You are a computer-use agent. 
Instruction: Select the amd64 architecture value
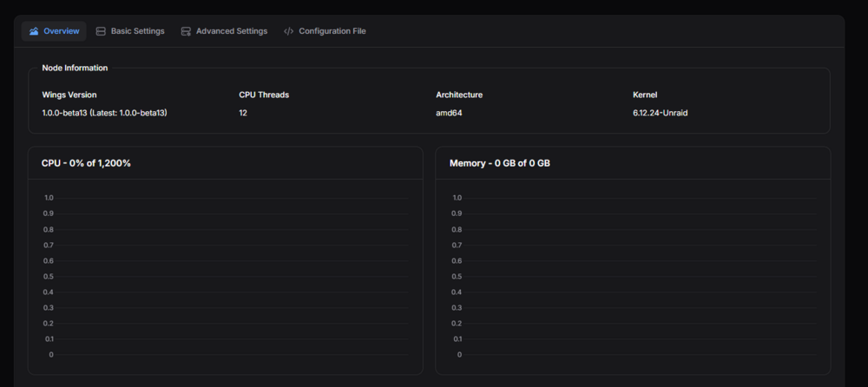tap(449, 113)
